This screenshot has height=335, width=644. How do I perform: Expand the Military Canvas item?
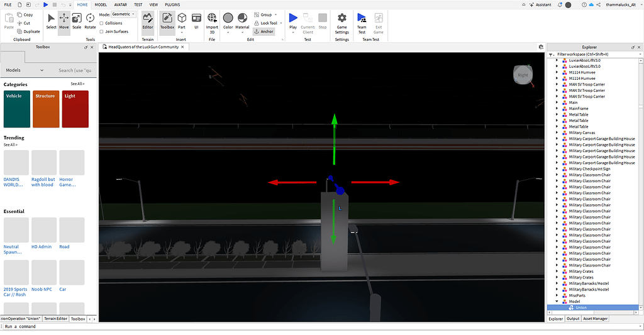pyautogui.click(x=557, y=133)
